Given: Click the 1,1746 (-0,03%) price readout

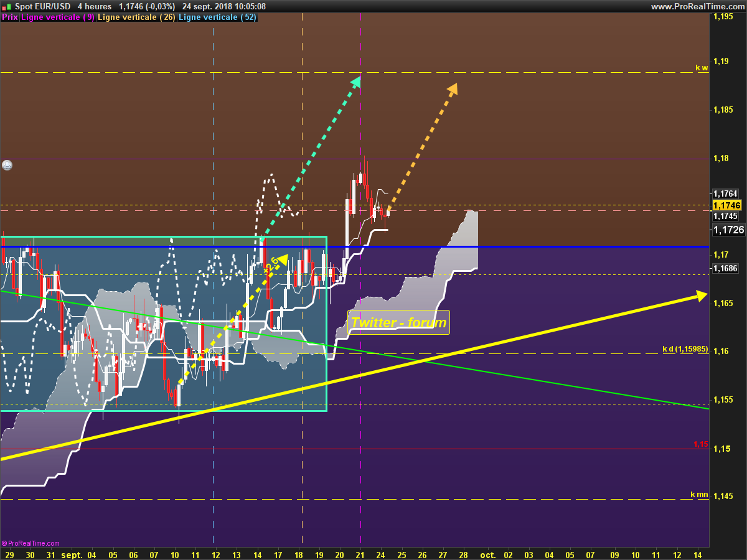Looking at the screenshot, I should [x=146, y=6].
